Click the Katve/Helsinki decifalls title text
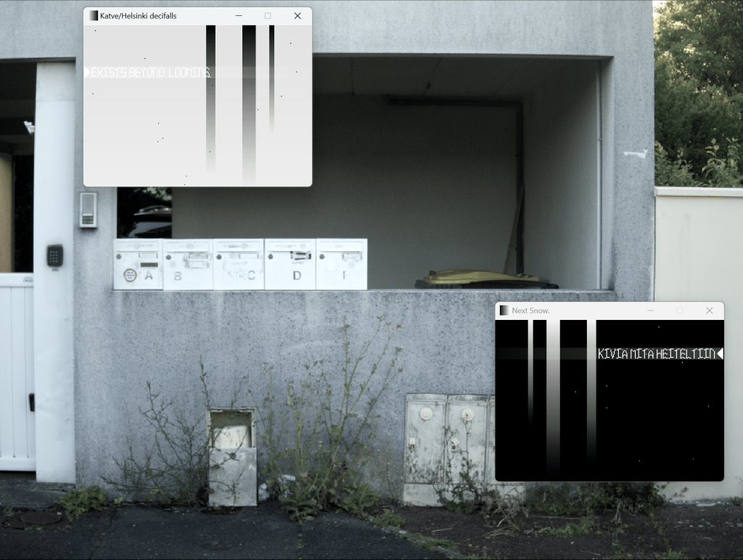This screenshot has height=560, width=743. pos(138,16)
